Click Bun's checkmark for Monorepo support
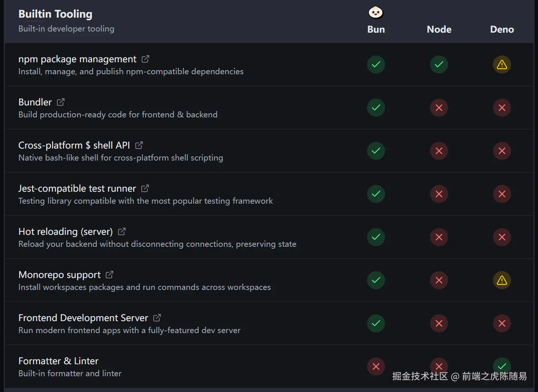Viewport: 538px width, 392px height. coord(376,280)
